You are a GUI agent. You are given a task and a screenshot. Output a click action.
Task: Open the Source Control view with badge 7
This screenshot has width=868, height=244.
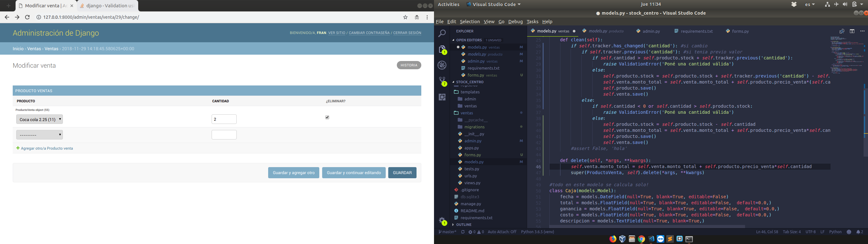coord(442,81)
